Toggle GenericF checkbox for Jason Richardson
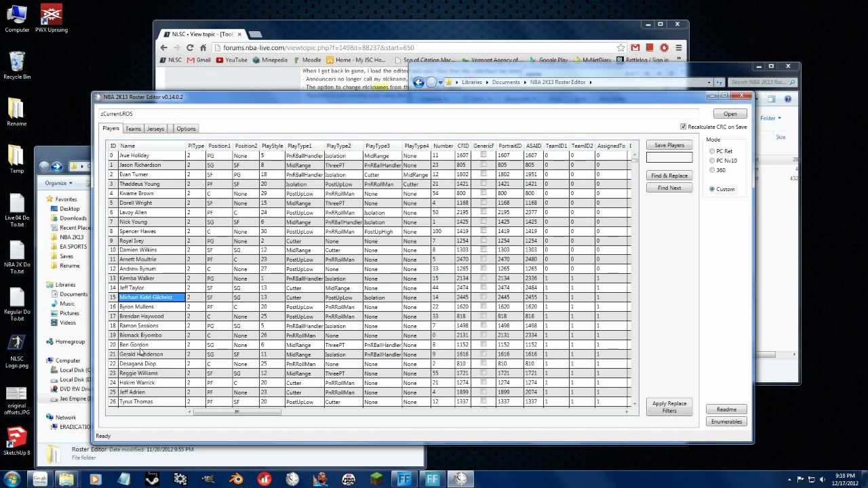868x488 pixels. tap(484, 165)
